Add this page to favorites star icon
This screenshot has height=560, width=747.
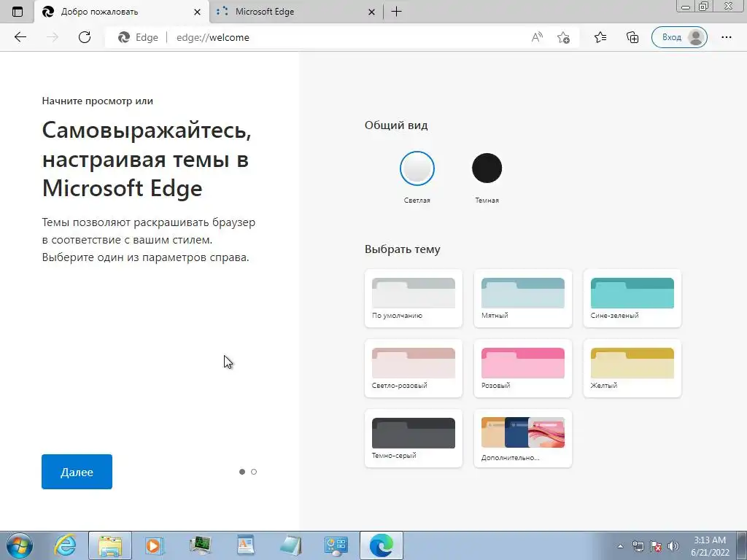pos(564,37)
